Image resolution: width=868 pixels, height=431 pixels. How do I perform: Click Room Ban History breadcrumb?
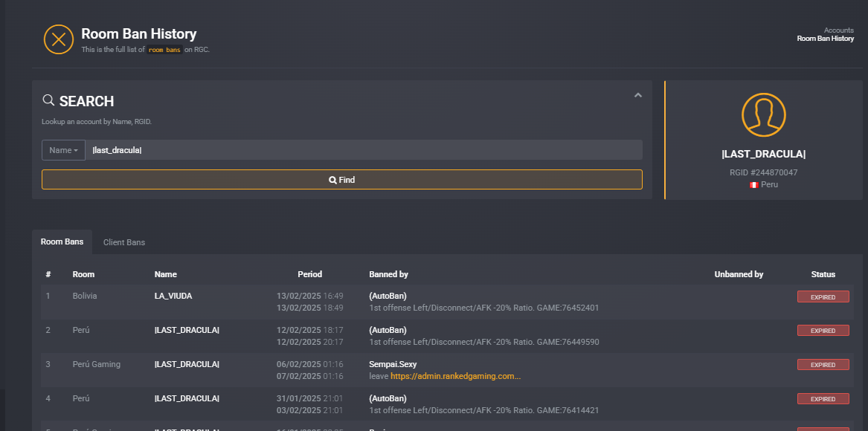(826, 39)
